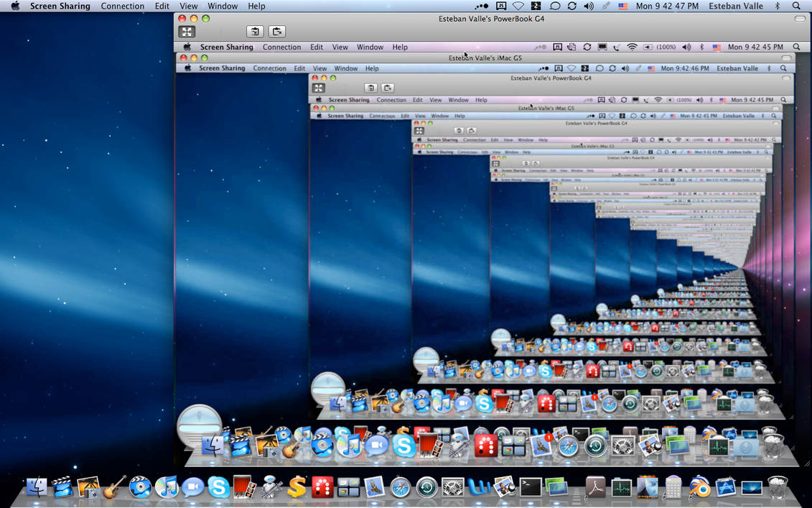Open the Trash in the first nested dock

pyautogui.click(x=773, y=445)
